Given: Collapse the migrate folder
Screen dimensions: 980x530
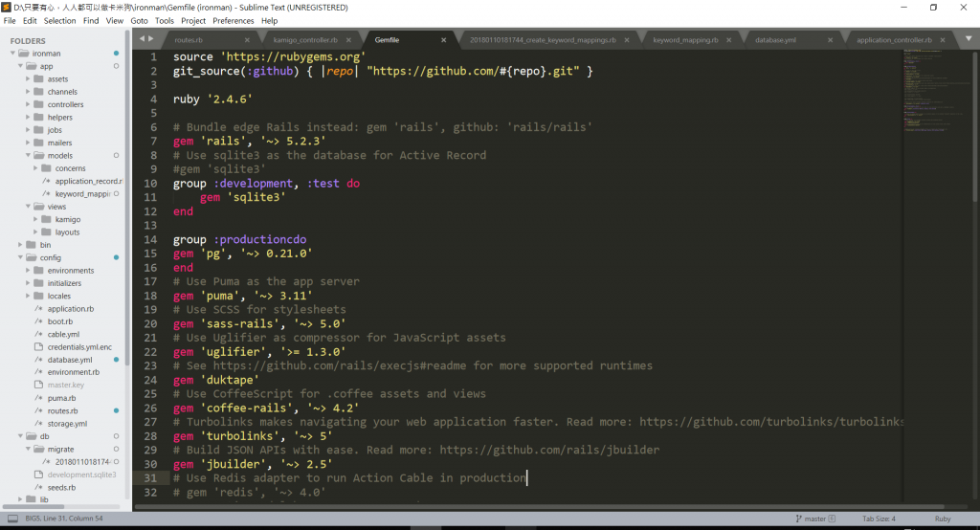Looking at the screenshot, I should tap(28, 449).
